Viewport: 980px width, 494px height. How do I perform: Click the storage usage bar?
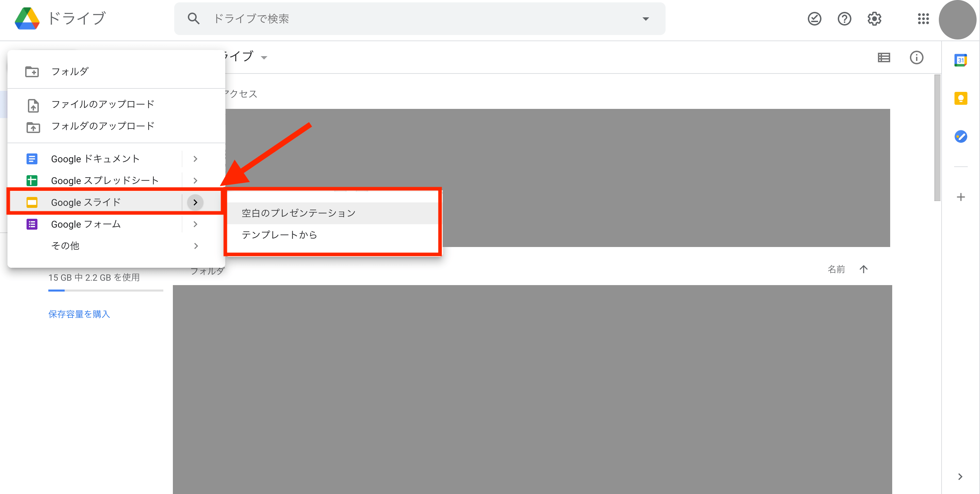click(x=106, y=291)
